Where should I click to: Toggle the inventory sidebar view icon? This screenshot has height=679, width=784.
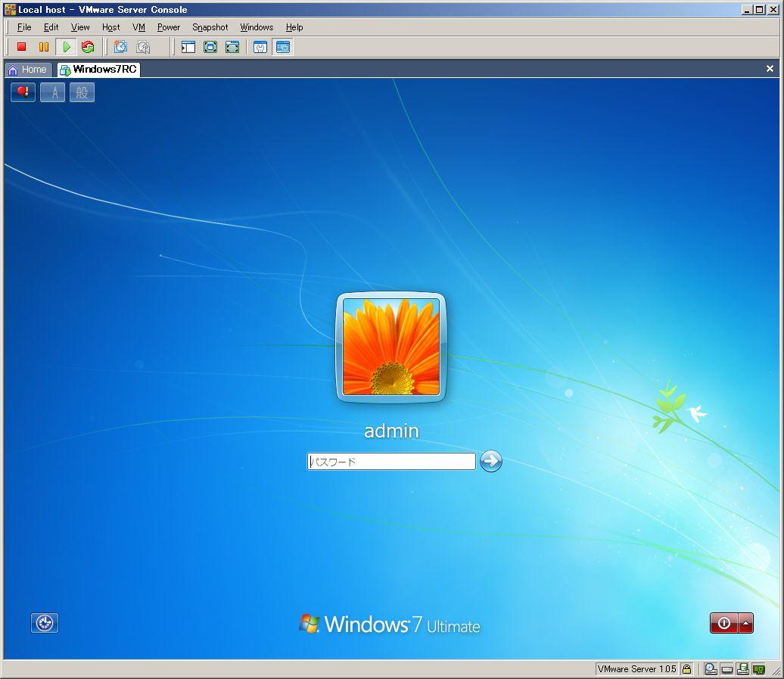tap(188, 47)
